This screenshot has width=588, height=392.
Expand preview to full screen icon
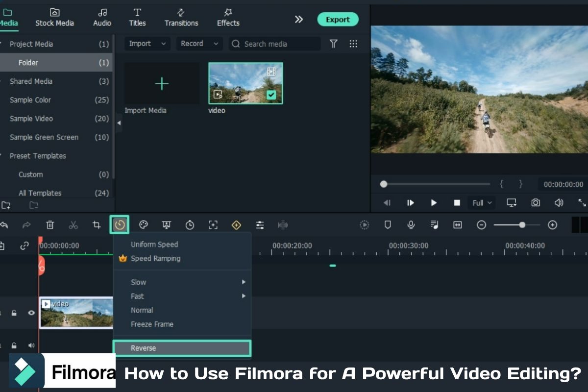pos(582,202)
